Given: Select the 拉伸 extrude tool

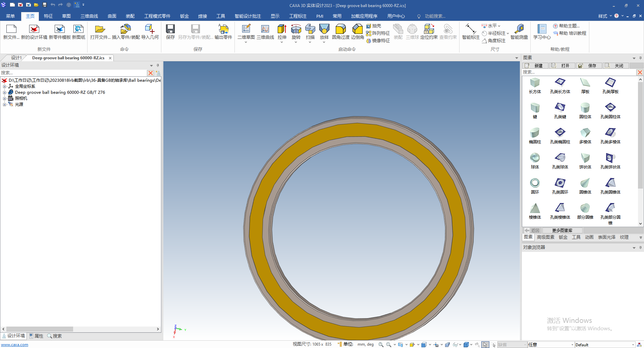Looking at the screenshot, I should [282, 32].
